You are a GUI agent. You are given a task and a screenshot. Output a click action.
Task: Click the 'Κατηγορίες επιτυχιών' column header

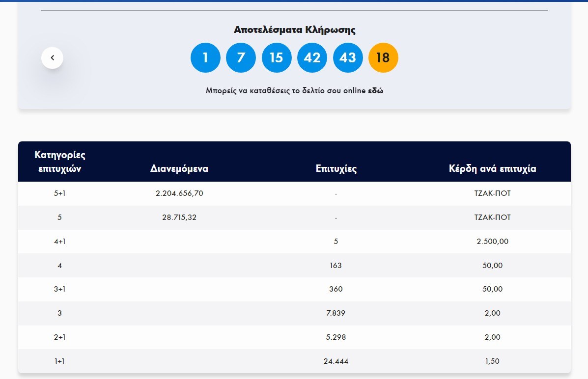coord(60,162)
